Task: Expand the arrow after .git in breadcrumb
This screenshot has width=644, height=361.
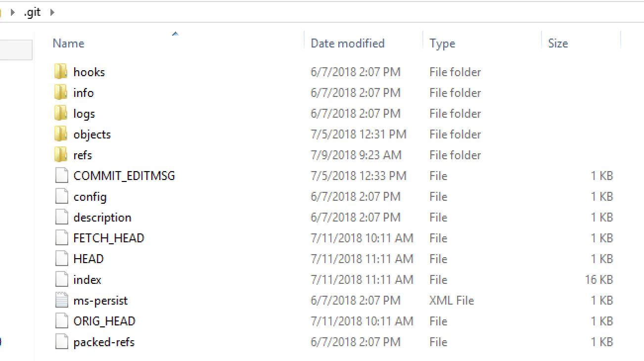Action: pos(52,12)
